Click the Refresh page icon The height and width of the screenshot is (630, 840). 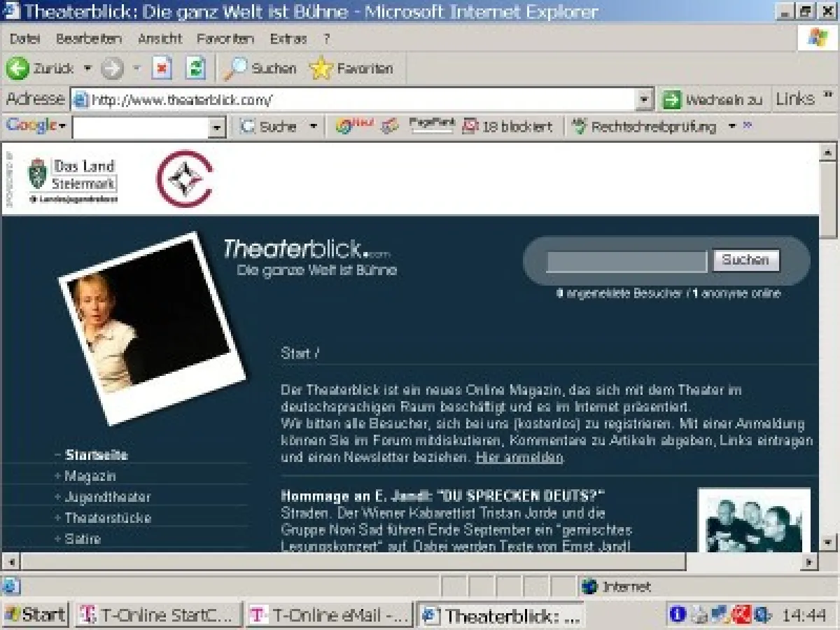(195, 69)
